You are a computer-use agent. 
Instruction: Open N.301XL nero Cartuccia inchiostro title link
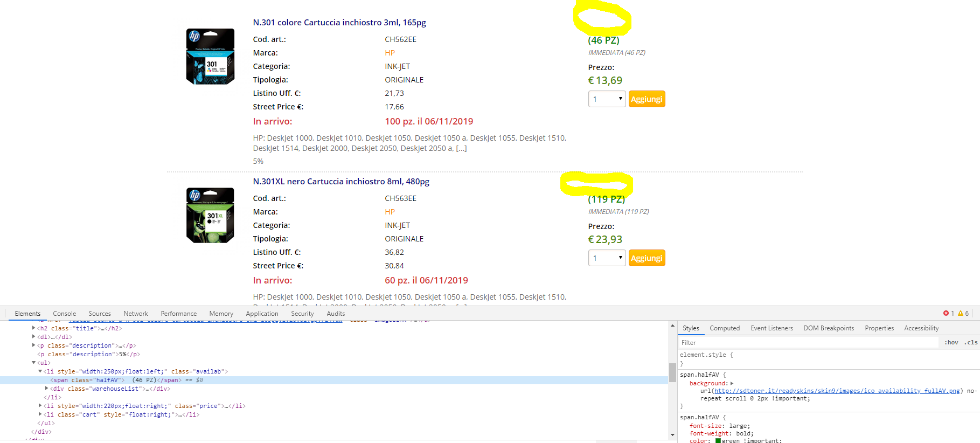[x=341, y=182]
